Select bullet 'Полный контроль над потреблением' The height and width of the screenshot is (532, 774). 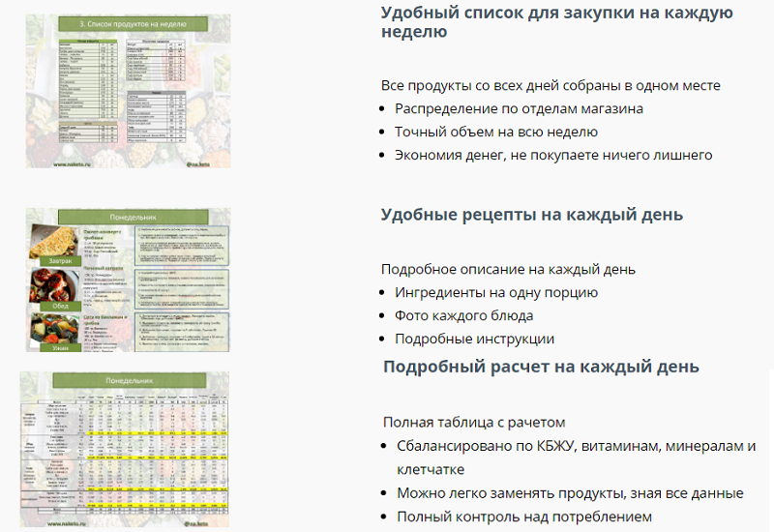coord(524,517)
